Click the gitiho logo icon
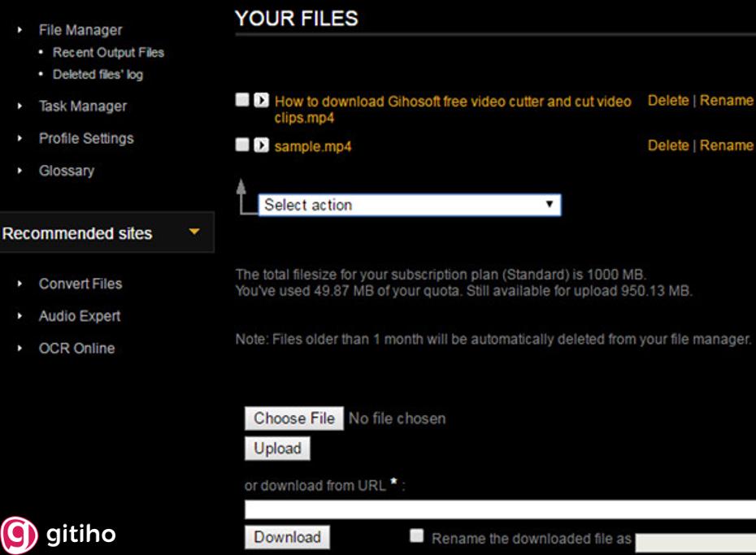The image size is (756, 555). point(20,534)
